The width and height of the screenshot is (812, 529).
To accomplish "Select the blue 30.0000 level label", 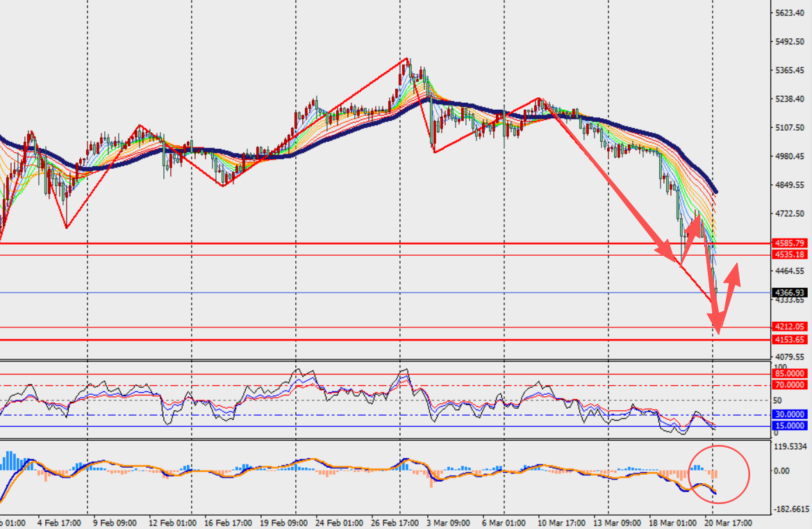I will pyautogui.click(x=791, y=415).
